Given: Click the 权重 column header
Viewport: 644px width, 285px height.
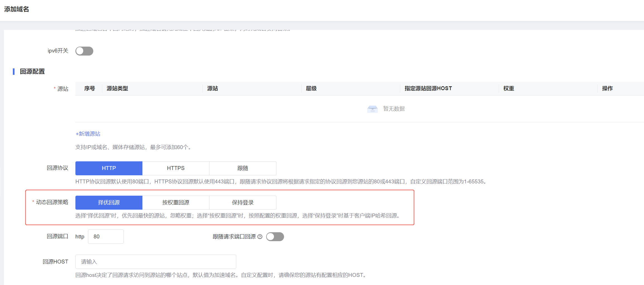Looking at the screenshot, I should [509, 88].
